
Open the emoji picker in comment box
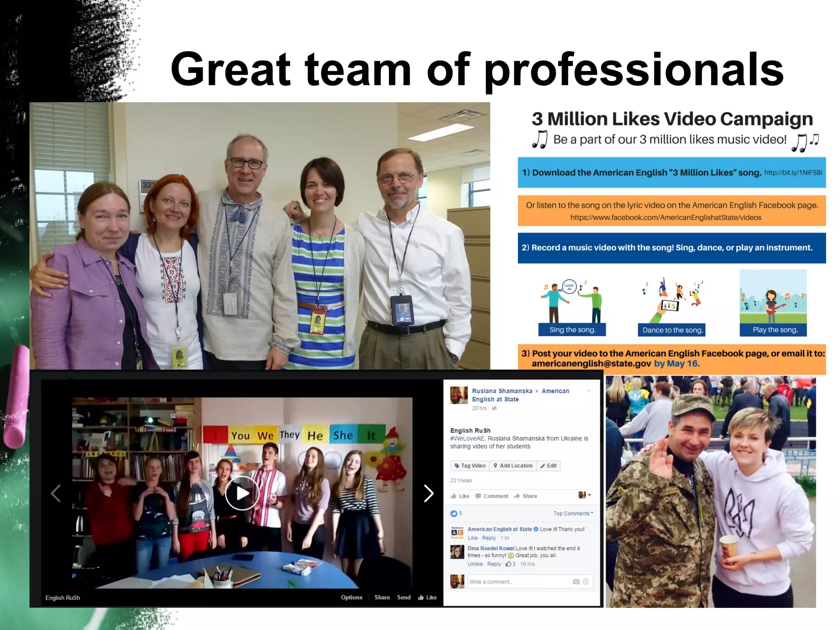click(586, 582)
